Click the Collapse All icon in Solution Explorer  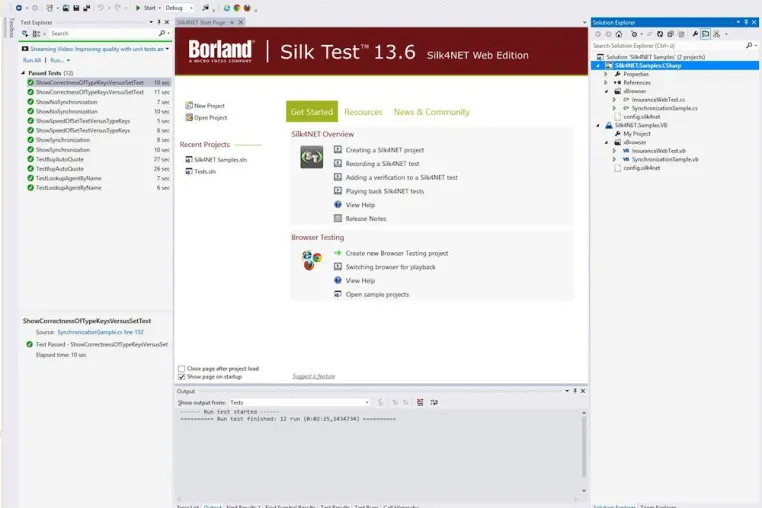[x=671, y=34]
